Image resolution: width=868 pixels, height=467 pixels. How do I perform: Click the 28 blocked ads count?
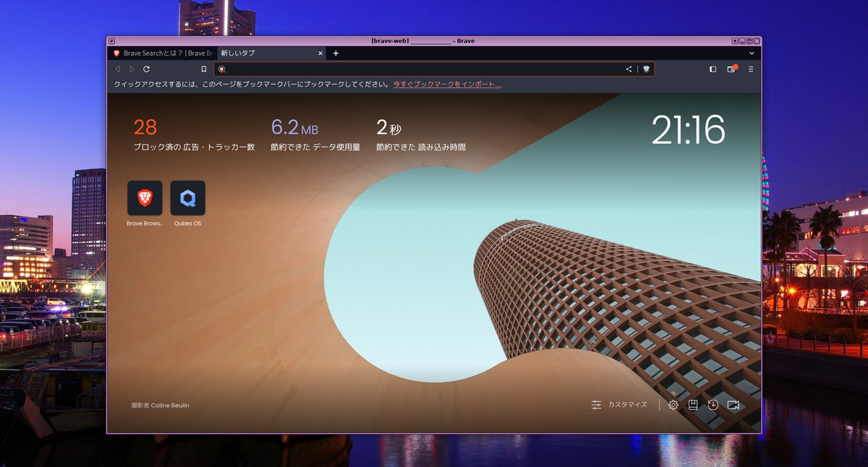pos(145,128)
